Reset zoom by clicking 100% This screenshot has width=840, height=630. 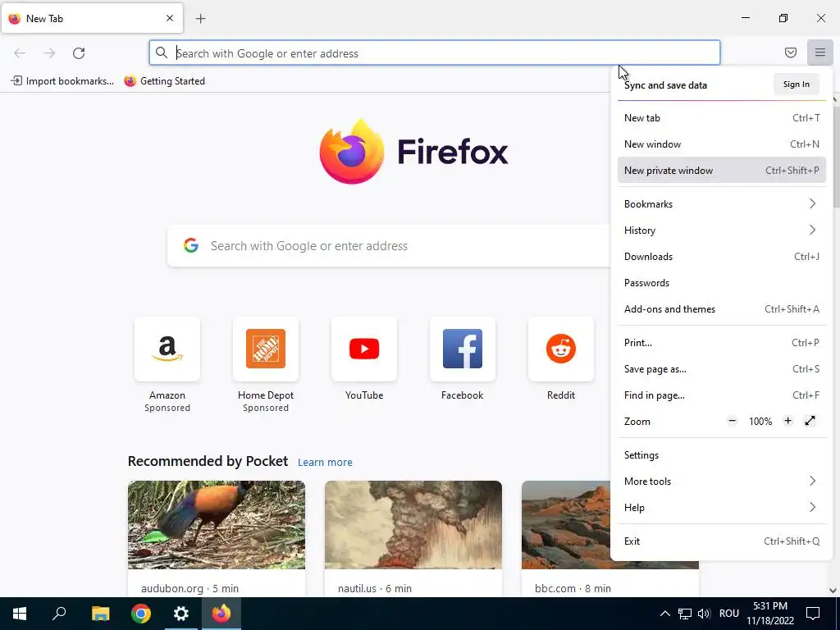(x=760, y=422)
